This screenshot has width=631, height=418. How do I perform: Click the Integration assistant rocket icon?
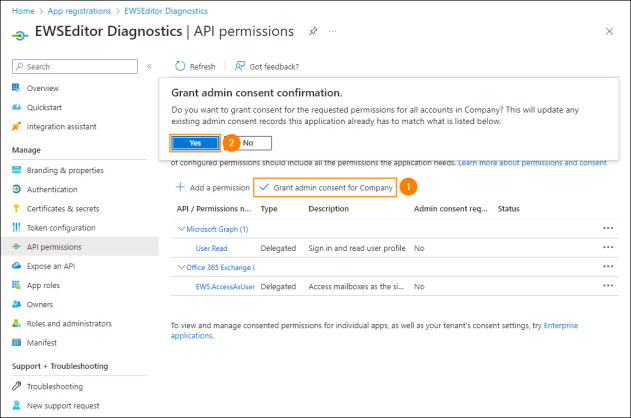point(16,126)
